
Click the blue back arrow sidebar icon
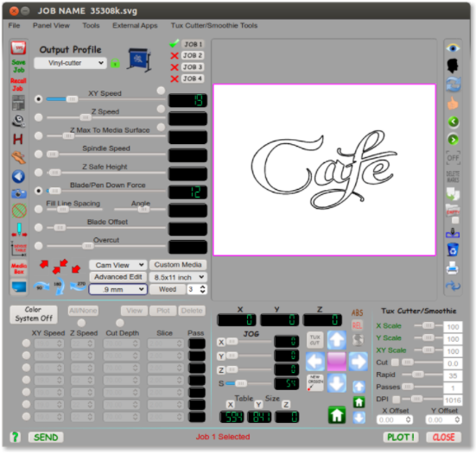click(x=18, y=176)
